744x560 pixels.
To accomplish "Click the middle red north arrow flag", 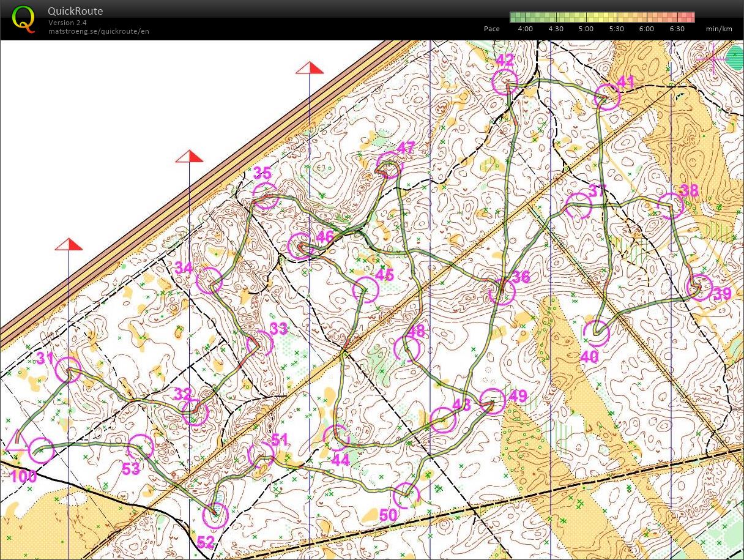I will tap(189, 157).
